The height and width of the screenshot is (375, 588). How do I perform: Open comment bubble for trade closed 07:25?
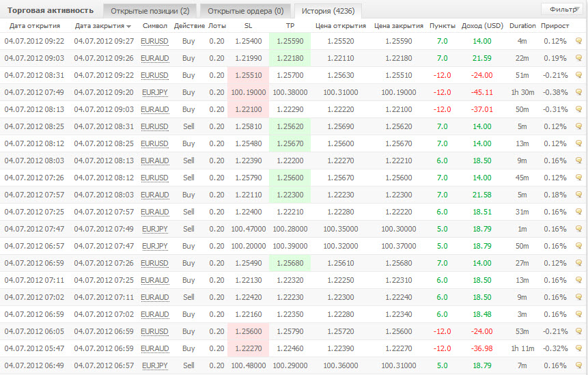tap(578, 280)
